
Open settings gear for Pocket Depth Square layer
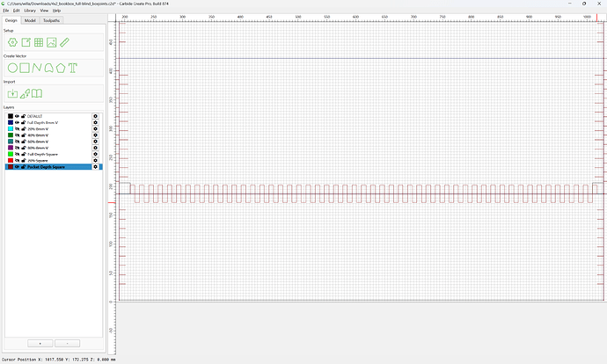pos(96,167)
